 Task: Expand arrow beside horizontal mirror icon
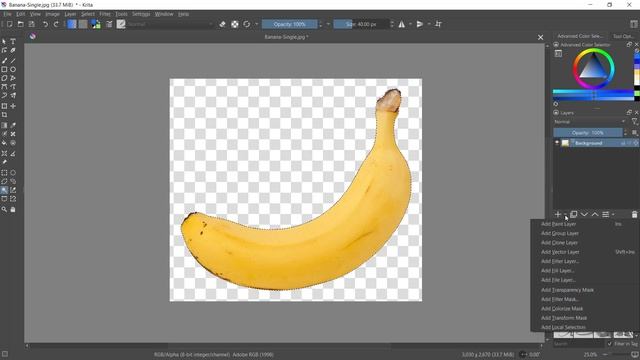(410, 24)
